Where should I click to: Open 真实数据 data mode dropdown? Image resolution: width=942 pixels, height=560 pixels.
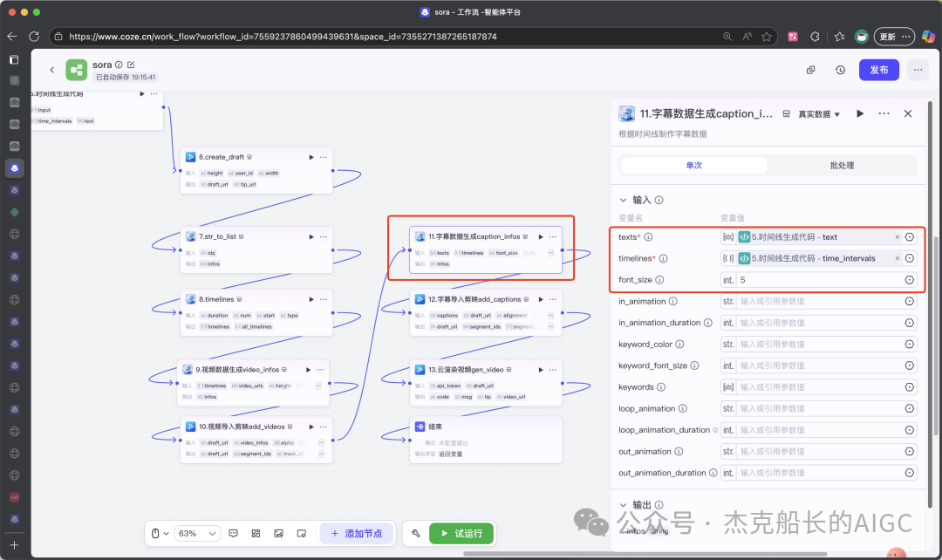click(818, 114)
